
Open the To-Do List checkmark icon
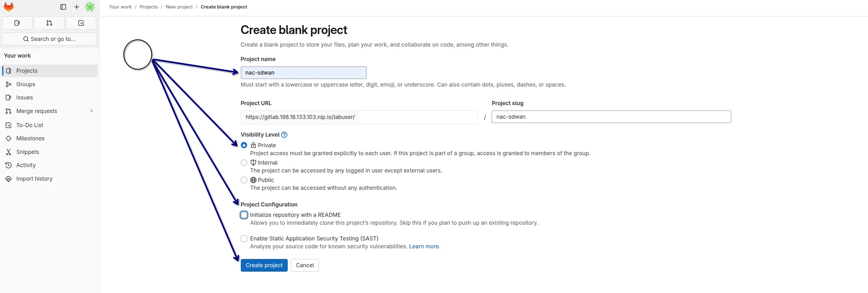pyautogui.click(x=80, y=23)
